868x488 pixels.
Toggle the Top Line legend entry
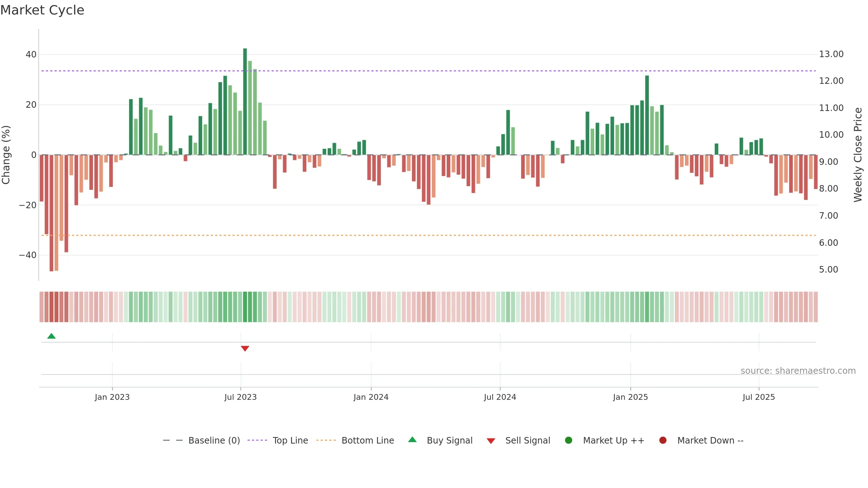[x=278, y=440]
